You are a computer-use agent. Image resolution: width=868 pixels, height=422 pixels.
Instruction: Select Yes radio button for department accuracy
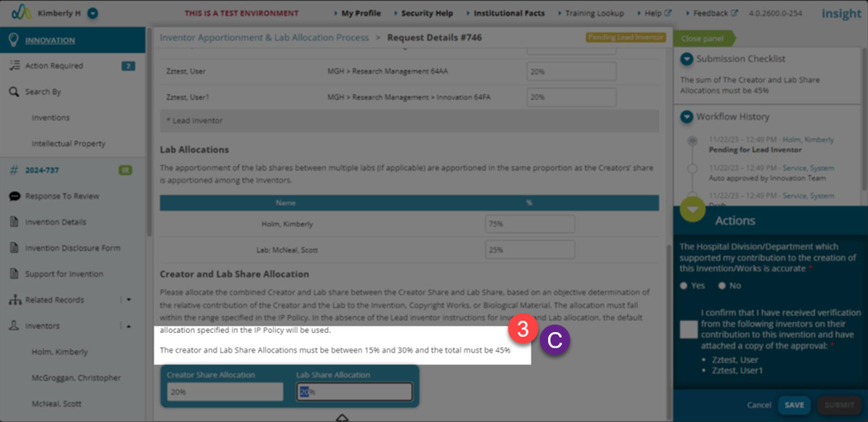pyautogui.click(x=684, y=286)
